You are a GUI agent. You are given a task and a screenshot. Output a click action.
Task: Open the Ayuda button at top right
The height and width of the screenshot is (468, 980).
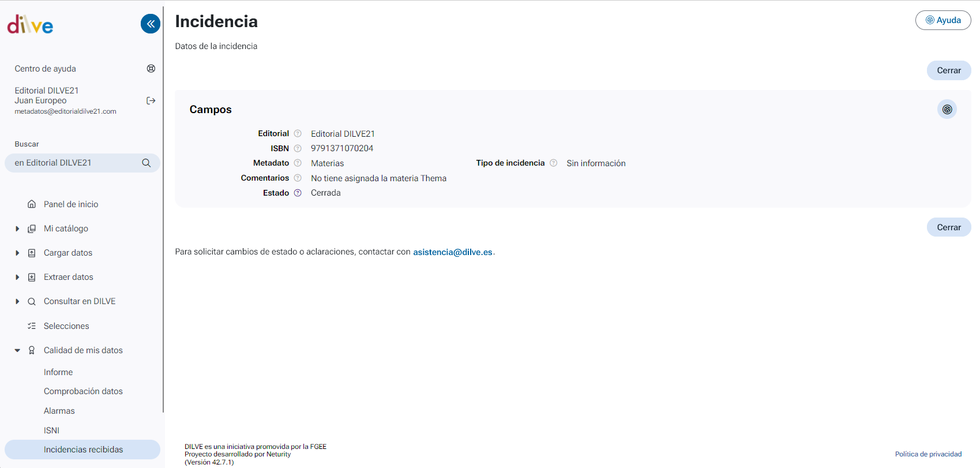pyautogui.click(x=943, y=20)
